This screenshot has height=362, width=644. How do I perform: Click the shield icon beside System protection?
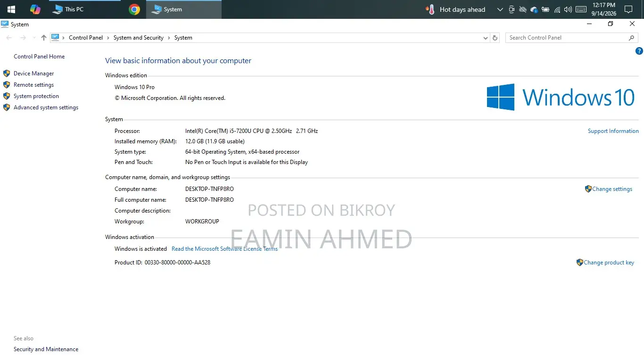pyautogui.click(x=7, y=96)
